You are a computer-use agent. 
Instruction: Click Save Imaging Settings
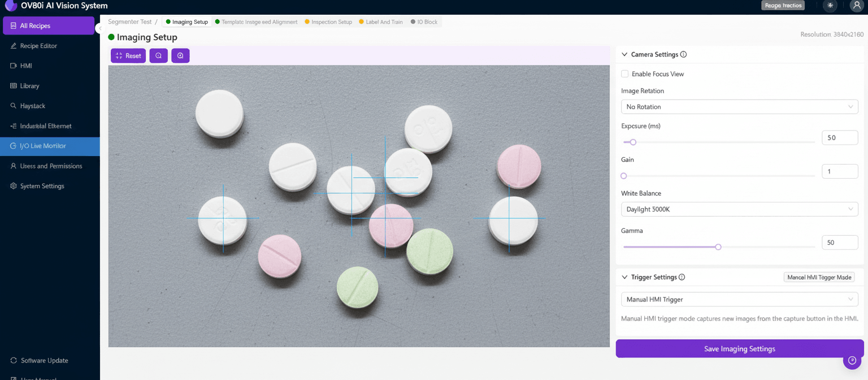(x=739, y=348)
